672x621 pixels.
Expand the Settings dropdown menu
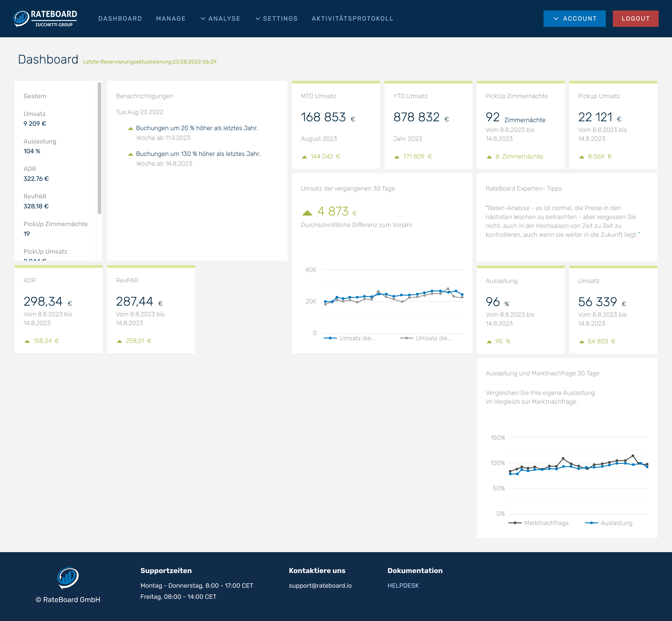tap(276, 18)
